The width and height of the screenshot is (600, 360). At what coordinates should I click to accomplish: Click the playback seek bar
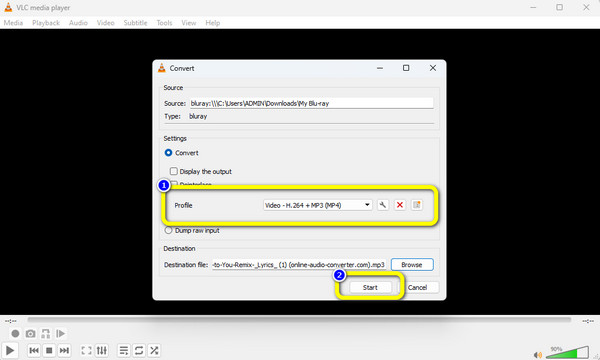[x=299, y=320]
